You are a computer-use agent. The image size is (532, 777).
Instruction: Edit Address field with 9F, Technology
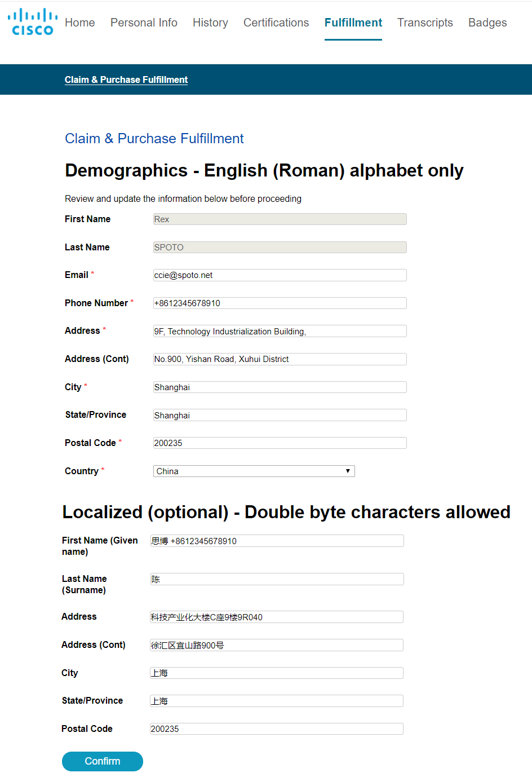pos(280,331)
